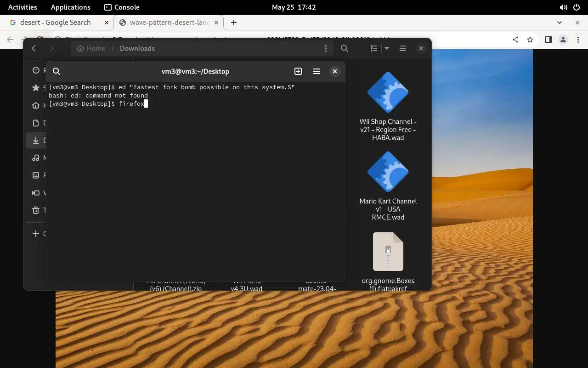
Task: Click the 'Mario Kart Channel - v1' filename
Action: click(x=388, y=209)
